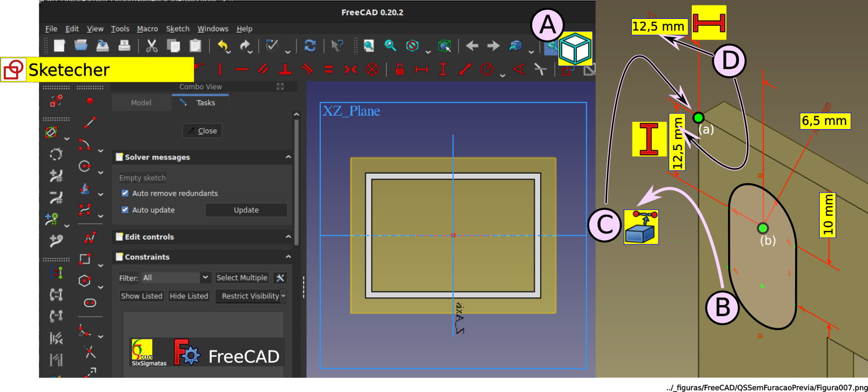The image size is (868, 392).
Task: Click the constraint list settings wrench button
Action: pyautogui.click(x=280, y=278)
